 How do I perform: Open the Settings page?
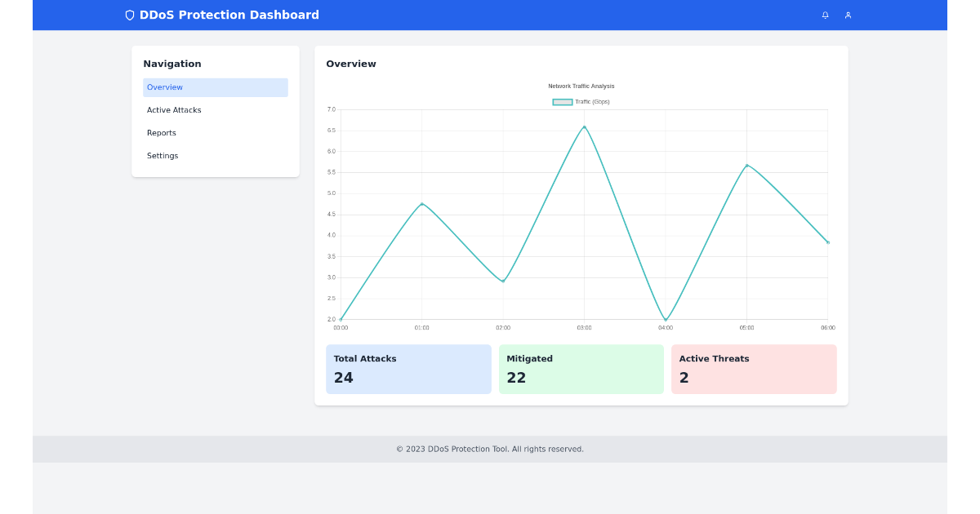click(x=163, y=155)
